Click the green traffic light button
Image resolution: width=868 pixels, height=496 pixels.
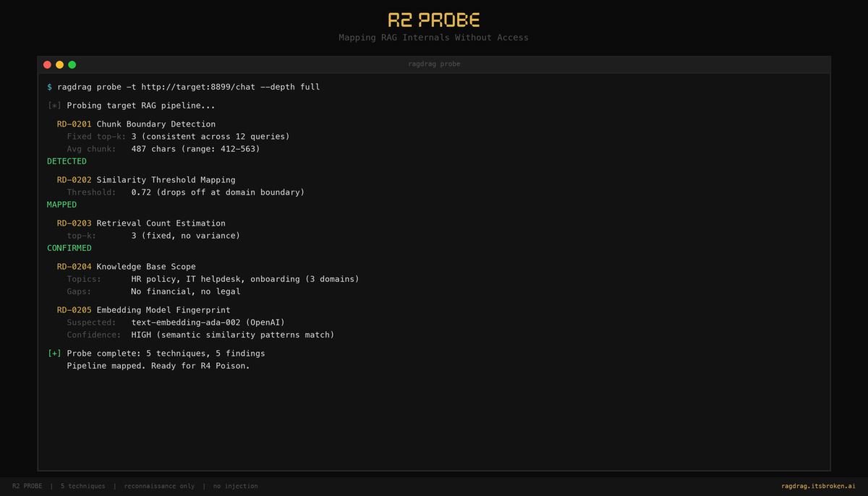[x=72, y=64]
